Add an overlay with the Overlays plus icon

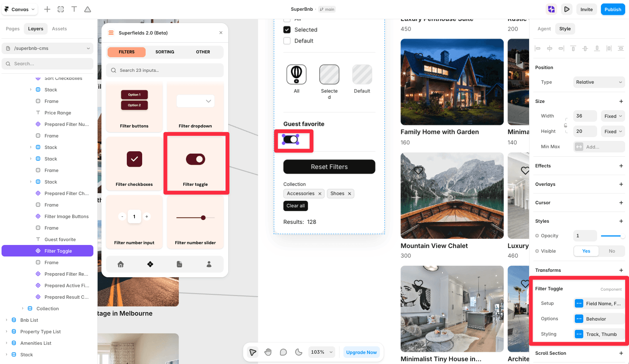621,184
